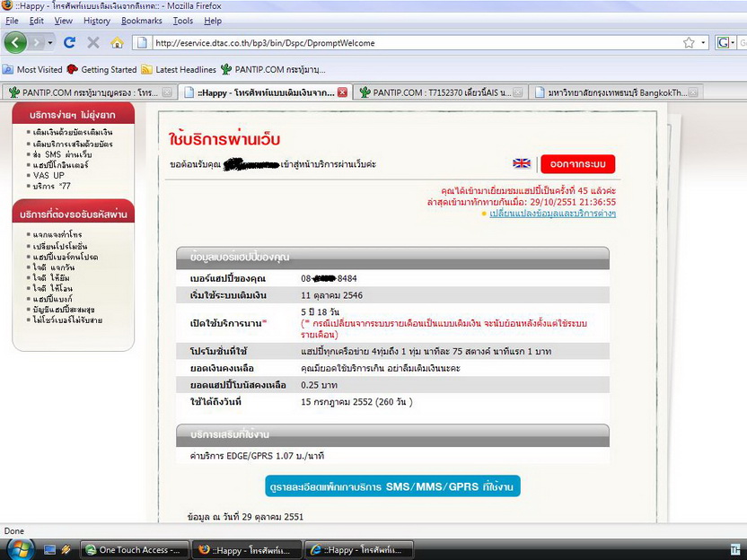Viewport: 747px width, 560px height.
Task: Switch to Firefox ::Happy taskbar button
Action: coord(247,550)
